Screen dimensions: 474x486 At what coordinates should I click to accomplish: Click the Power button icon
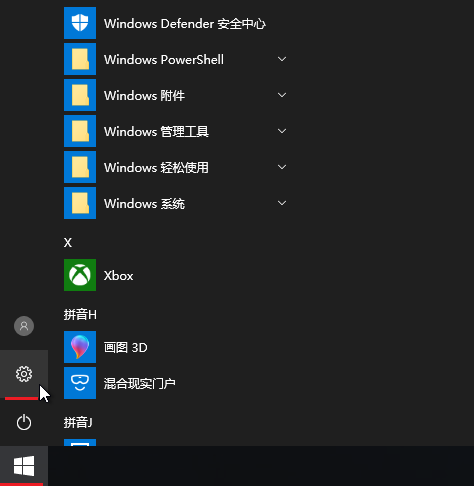[24, 422]
